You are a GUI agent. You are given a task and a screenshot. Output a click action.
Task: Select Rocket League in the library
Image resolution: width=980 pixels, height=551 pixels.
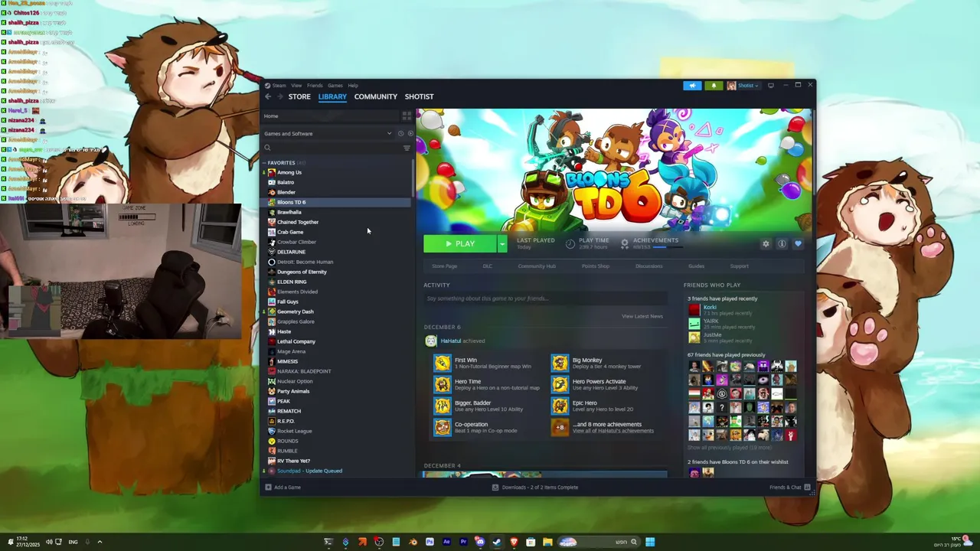[295, 431]
